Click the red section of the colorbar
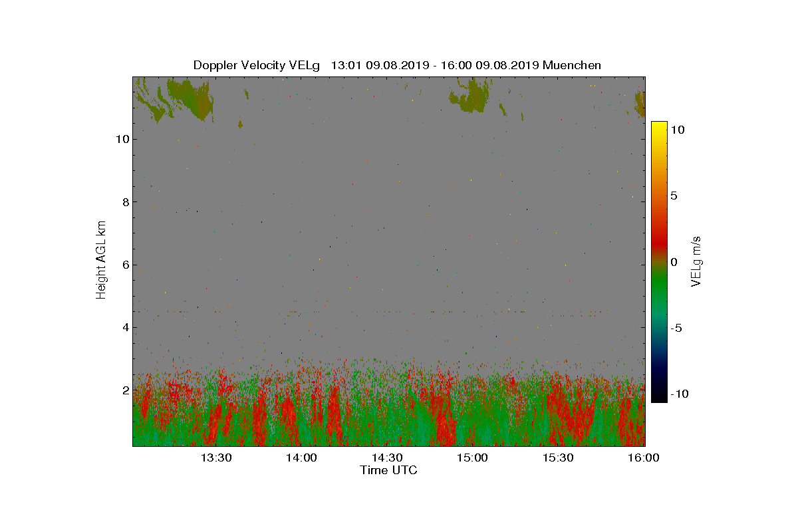The height and width of the screenshot is (532, 798). pyautogui.click(x=658, y=233)
